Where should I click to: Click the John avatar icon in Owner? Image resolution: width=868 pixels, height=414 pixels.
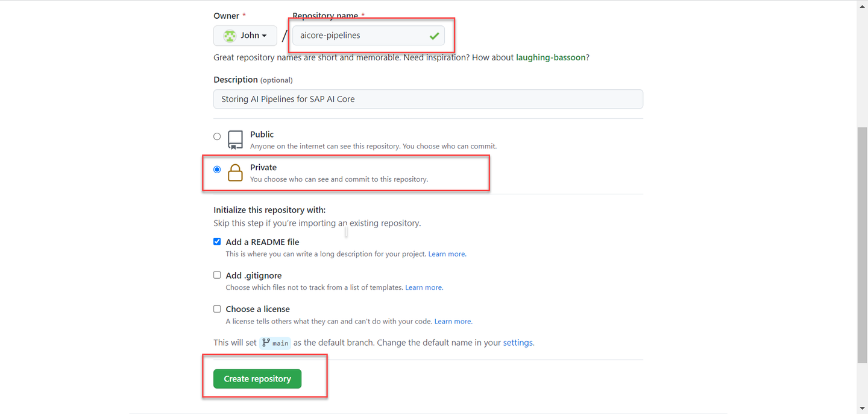(x=230, y=36)
